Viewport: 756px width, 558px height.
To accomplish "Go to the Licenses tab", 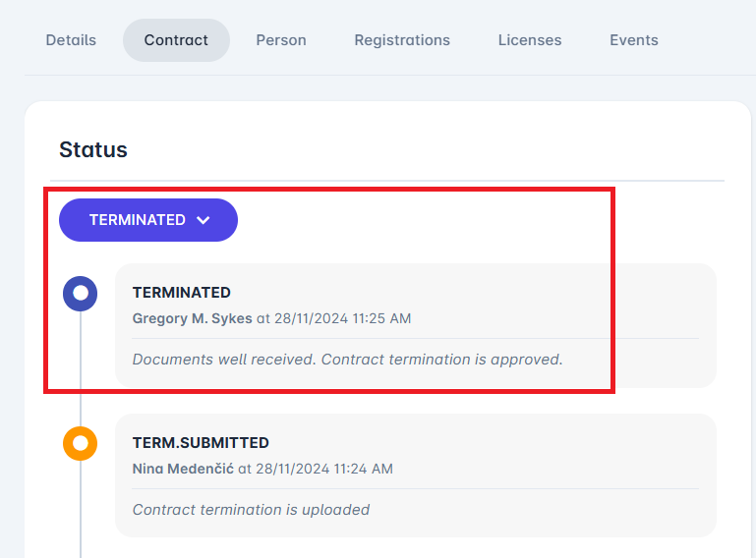I will pos(530,40).
